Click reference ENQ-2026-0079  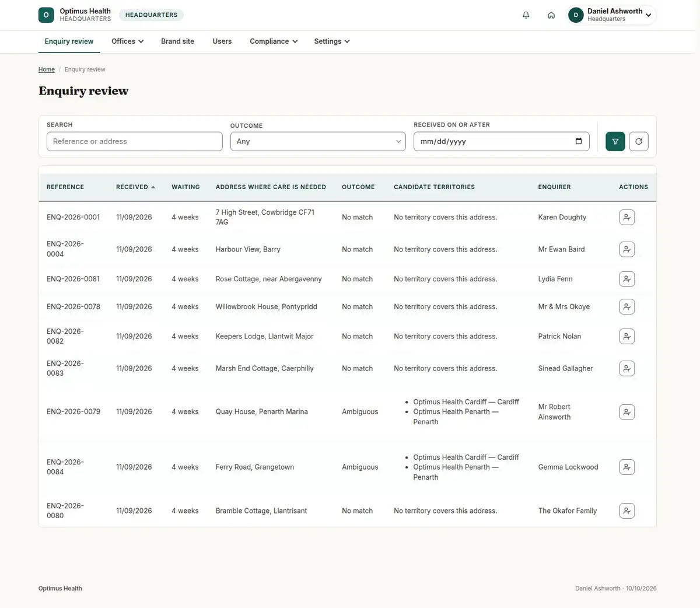pos(73,411)
